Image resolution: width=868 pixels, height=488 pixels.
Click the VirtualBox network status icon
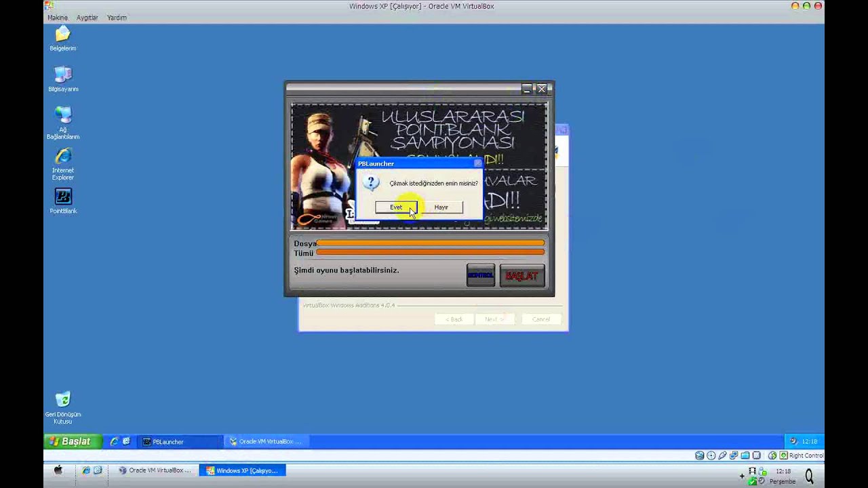[734, 455]
